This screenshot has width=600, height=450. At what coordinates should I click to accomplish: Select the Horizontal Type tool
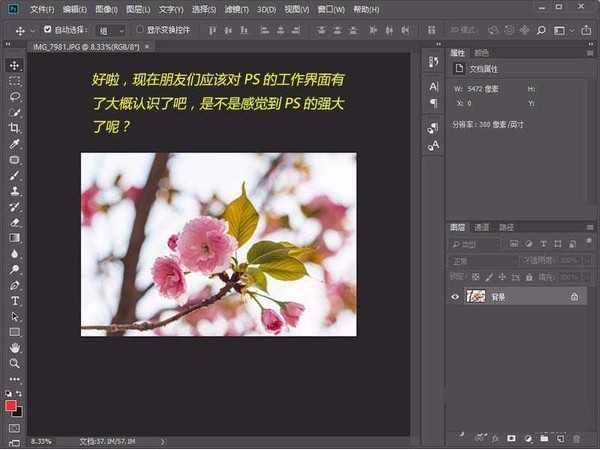click(x=14, y=300)
